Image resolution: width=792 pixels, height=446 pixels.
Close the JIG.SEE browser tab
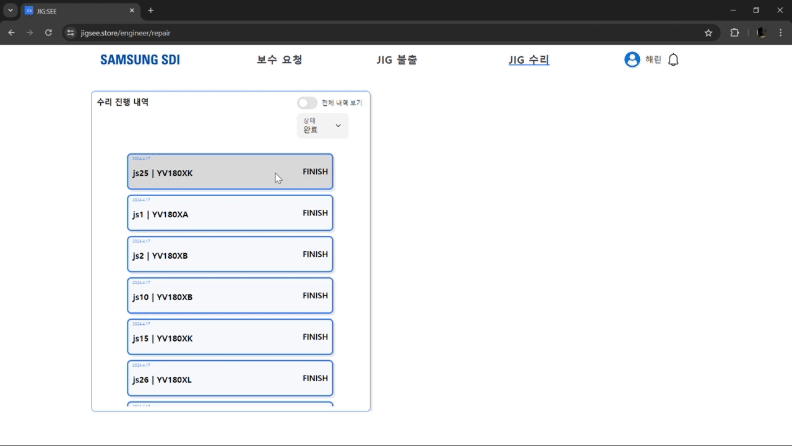(132, 10)
